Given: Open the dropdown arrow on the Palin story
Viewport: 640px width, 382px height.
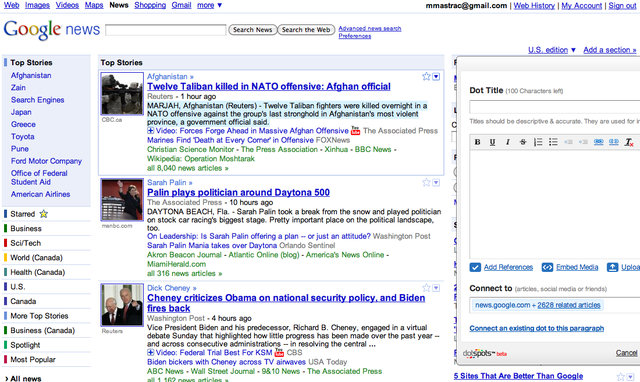Looking at the screenshot, I should 436,183.
